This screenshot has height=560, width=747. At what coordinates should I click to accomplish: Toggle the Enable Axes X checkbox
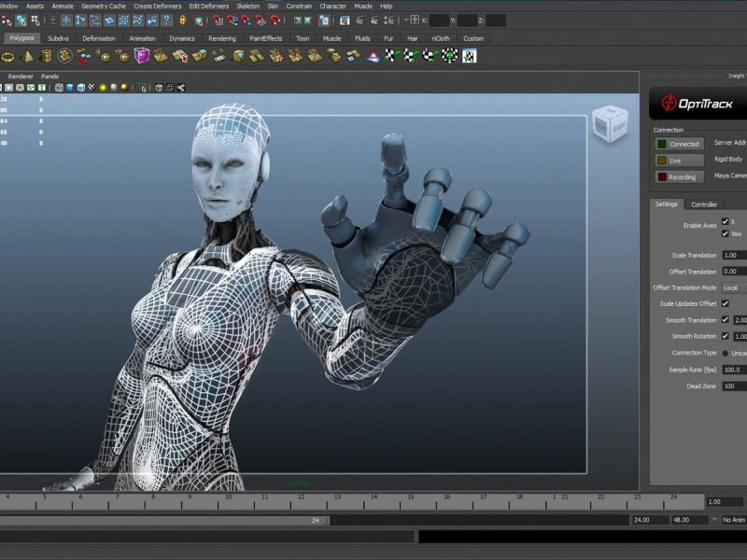point(726,221)
